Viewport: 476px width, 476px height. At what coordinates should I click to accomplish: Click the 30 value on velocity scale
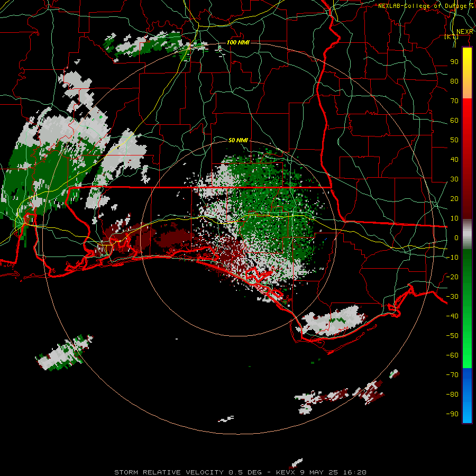pos(454,179)
